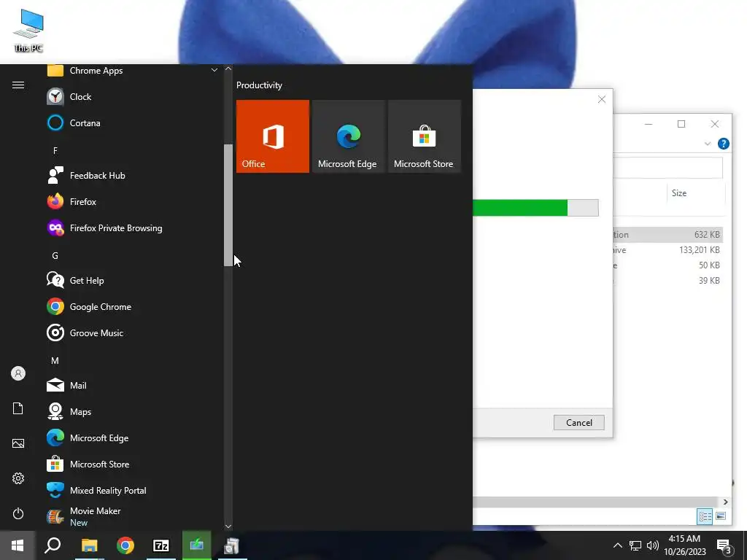Viewport: 747px width, 560px height.
Task: Open Documents from Start sidebar
Action: click(x=18, y=408)
